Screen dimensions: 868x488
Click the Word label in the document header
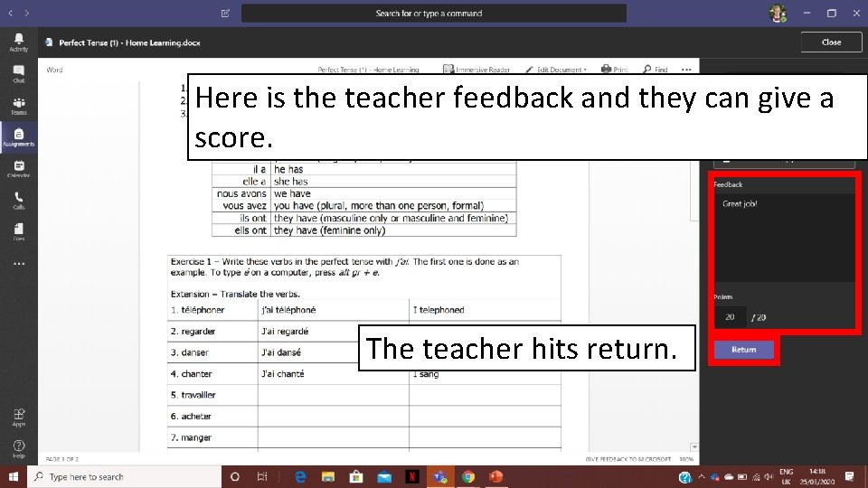tap(54, 70)
